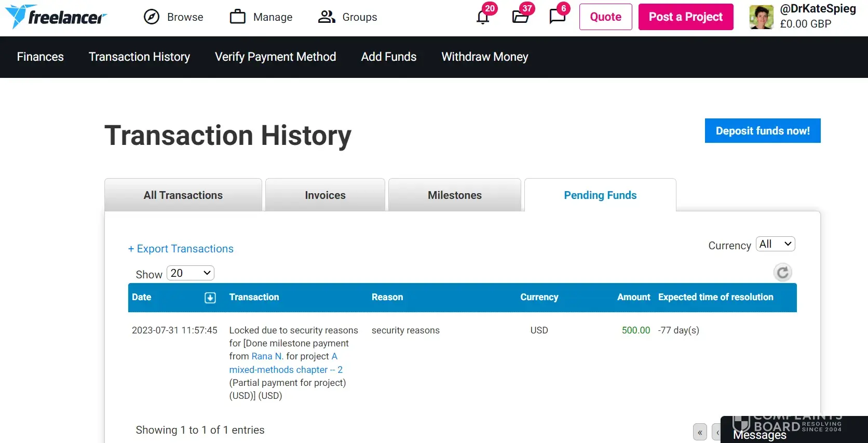The height and width of the screenshot is (443, 868).
Task: Switch to the All Transactions tab
Action: pos(183,195)
